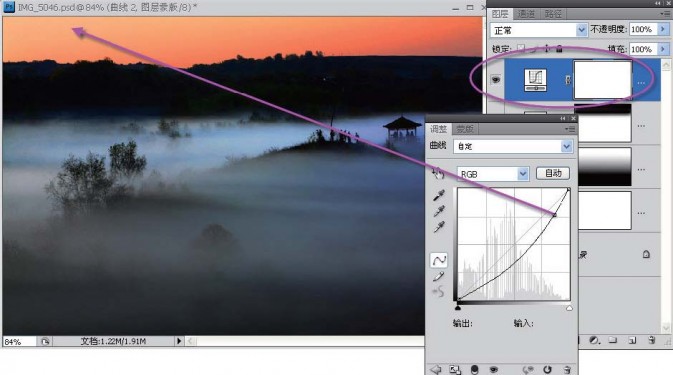Select the on-image targeted adjustment hand tool
This screenshot has width=673, height=375.
(x=438, y=173)
